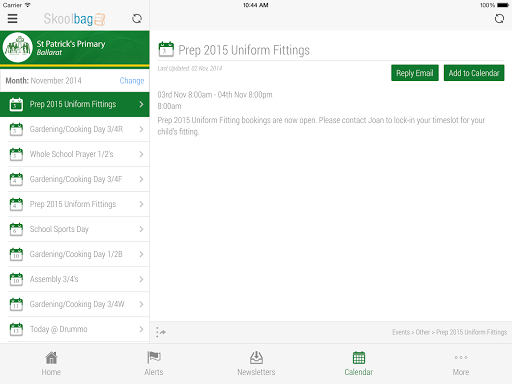Add the event to calendar

coord(474,73)
